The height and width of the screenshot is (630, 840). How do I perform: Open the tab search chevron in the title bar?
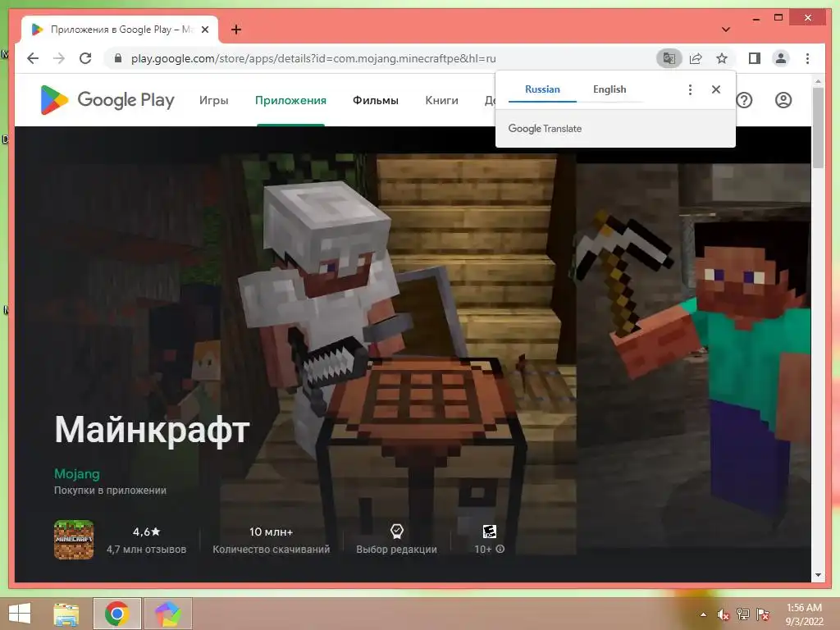(726, 30)
